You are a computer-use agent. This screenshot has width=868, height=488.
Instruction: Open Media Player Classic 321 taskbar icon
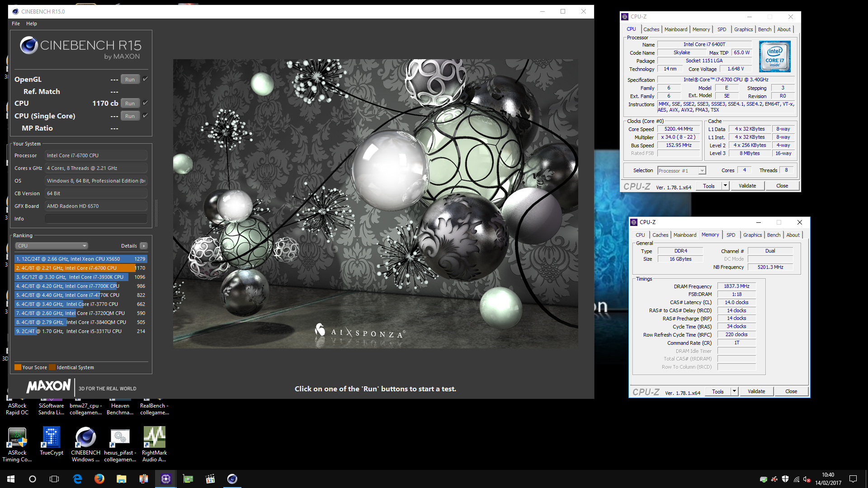pos(210,479)
